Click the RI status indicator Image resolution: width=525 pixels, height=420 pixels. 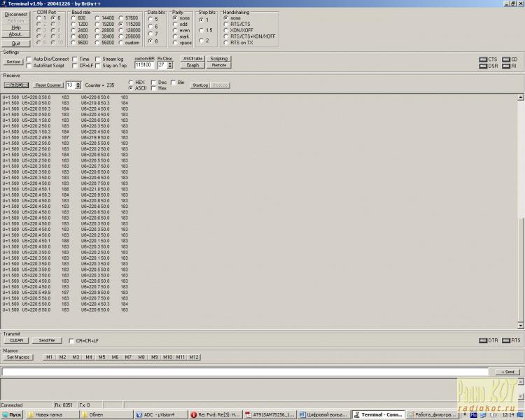pos(505,66)
